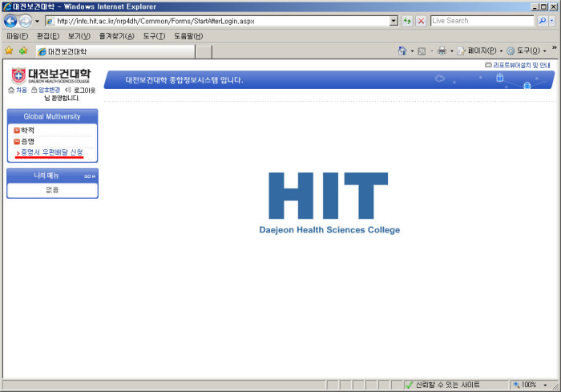Open the 도움말(H) menu

188,36
